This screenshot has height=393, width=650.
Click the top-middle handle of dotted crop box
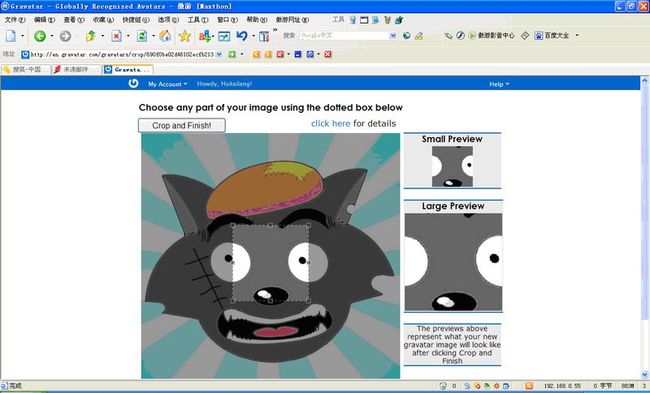point(270,225)
